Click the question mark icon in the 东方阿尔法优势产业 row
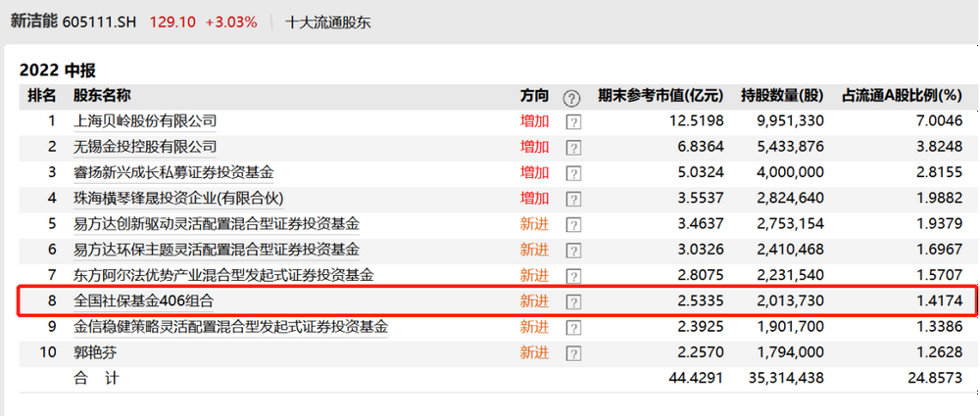The image size is (980, 416). point(573,276)
